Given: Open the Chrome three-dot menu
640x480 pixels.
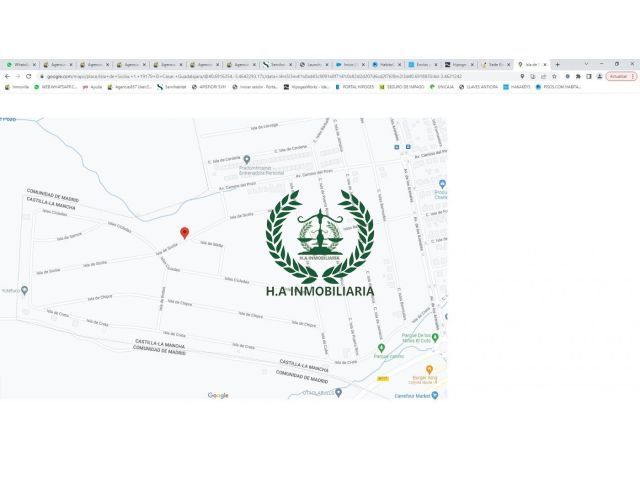Looking at the screenshot, I should (633, 76).
